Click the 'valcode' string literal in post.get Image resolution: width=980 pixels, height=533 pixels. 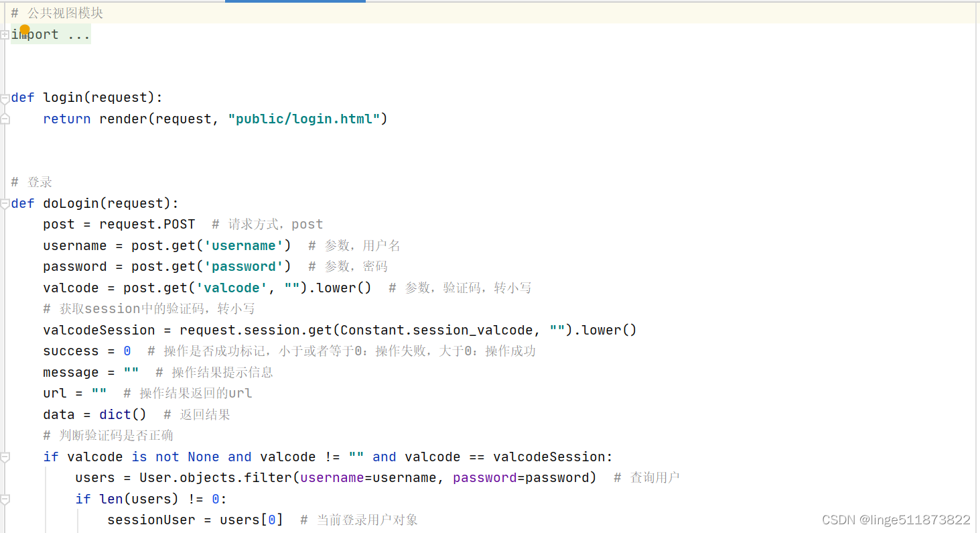[x=232, y=288]
